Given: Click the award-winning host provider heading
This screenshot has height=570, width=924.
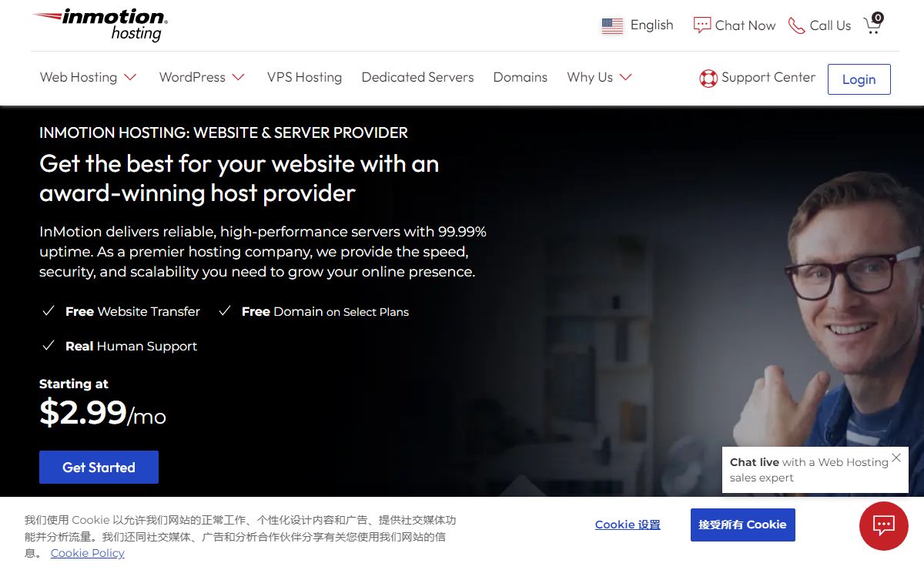Looking at the screenshot, I should click(239, 178).
